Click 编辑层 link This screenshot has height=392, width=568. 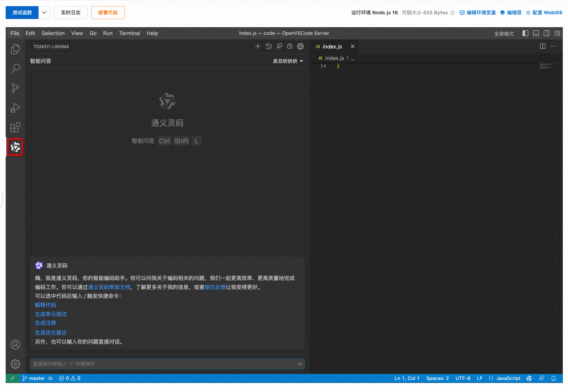(511, 12)
